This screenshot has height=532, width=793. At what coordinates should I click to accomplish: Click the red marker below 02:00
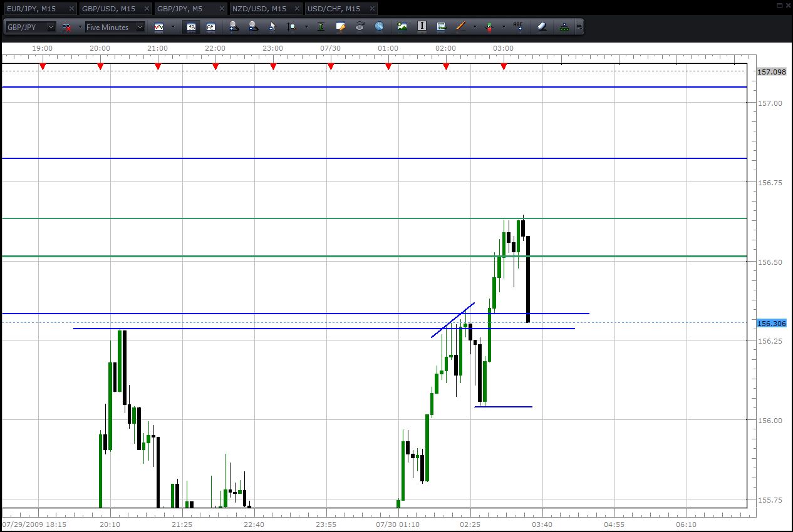point(446,66)
